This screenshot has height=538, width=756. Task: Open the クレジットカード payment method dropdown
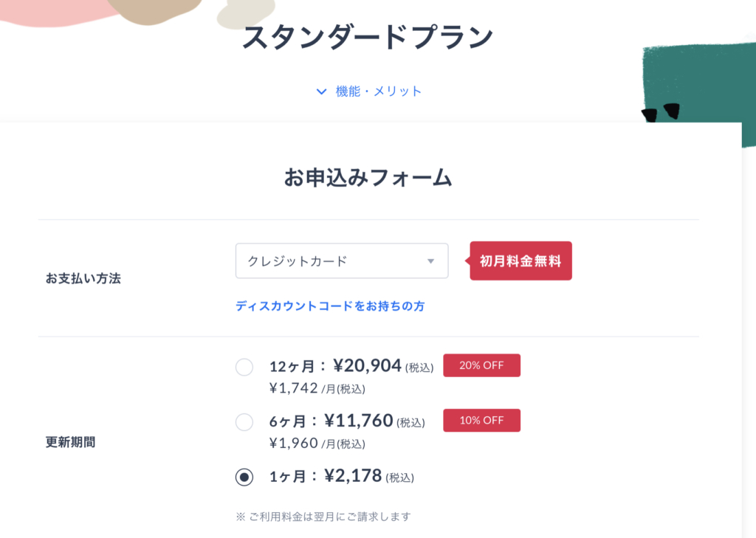(342, 261)
